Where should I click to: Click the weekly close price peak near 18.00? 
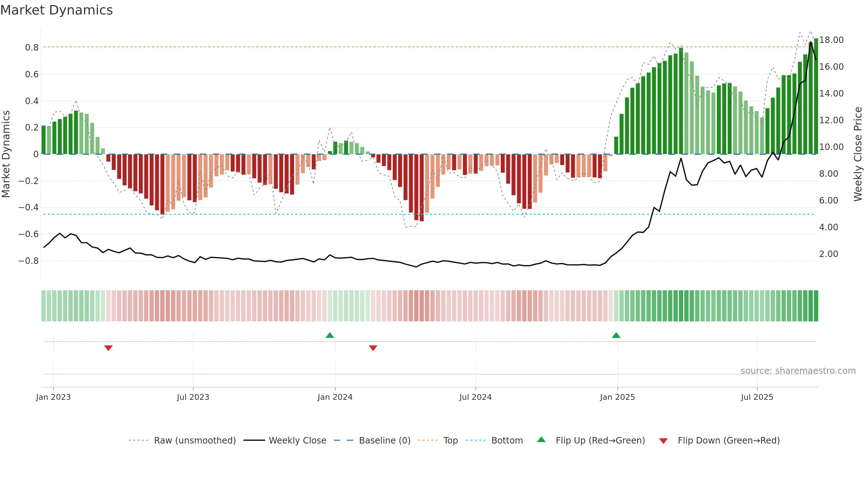coord(810,42)
